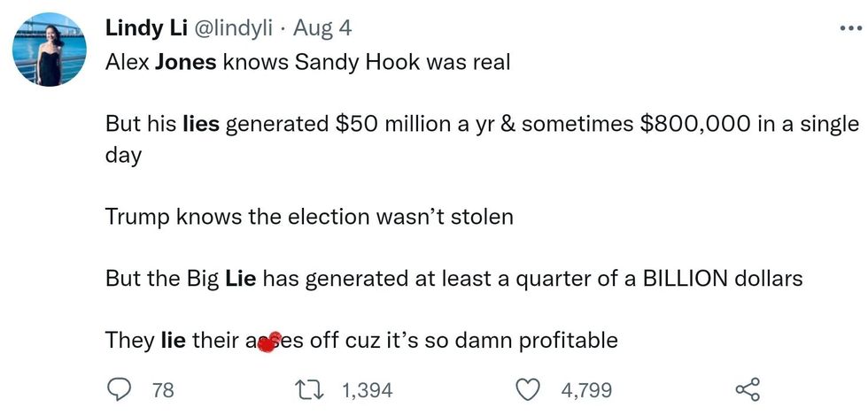Click the reply count 78
Image resolution: width=868 pixels, height=415 pixels.
tap(163, 389)
